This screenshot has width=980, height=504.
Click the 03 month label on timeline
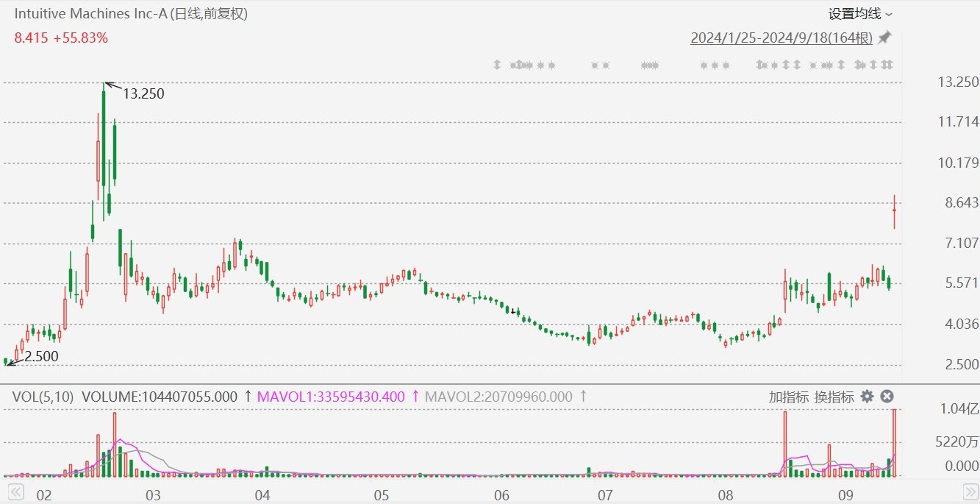click(153, 495)
